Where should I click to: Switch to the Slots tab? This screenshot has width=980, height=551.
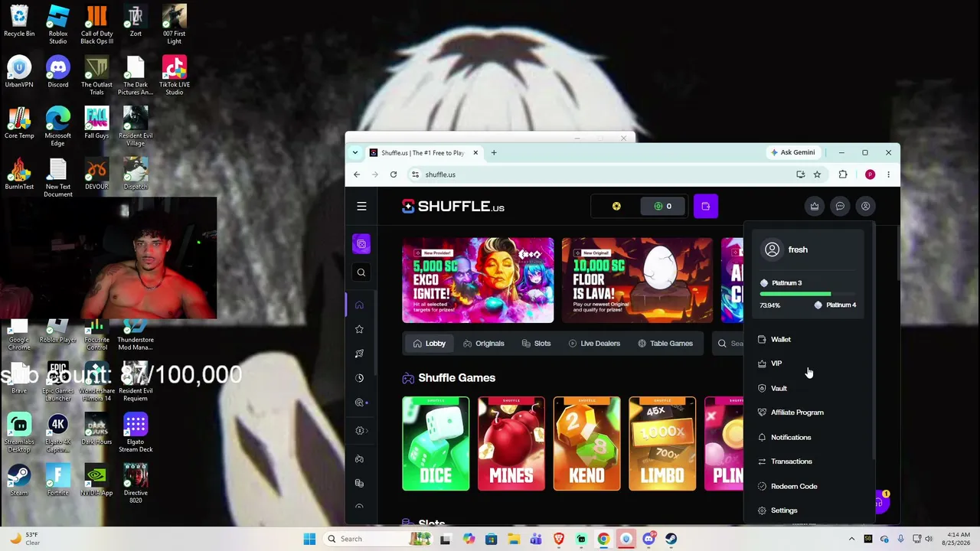coord(536,344)
